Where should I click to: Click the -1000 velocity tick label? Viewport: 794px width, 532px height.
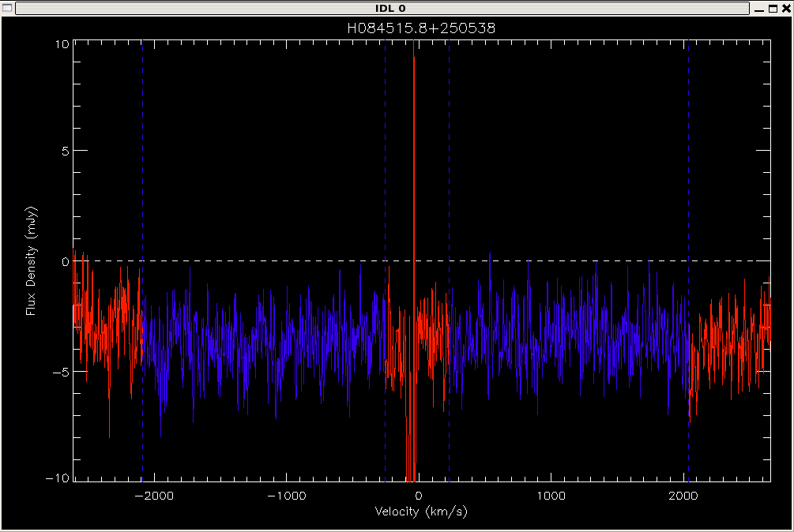[x=287, y=496]
